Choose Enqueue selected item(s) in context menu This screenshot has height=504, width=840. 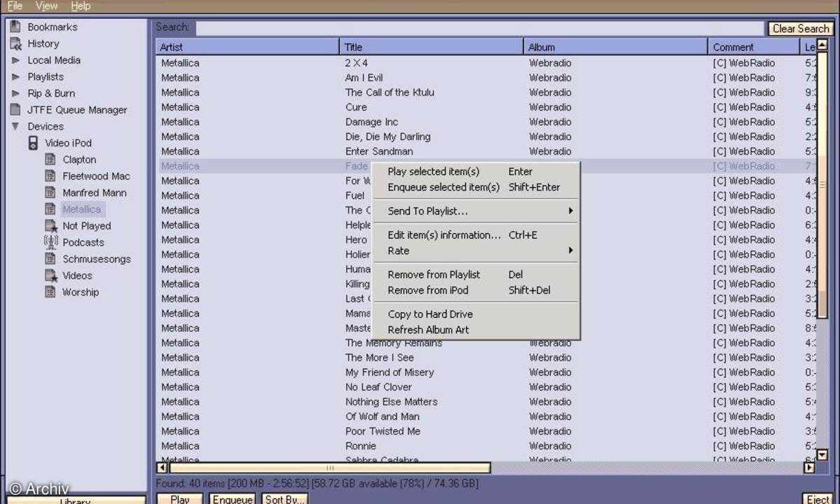point(476,188)
